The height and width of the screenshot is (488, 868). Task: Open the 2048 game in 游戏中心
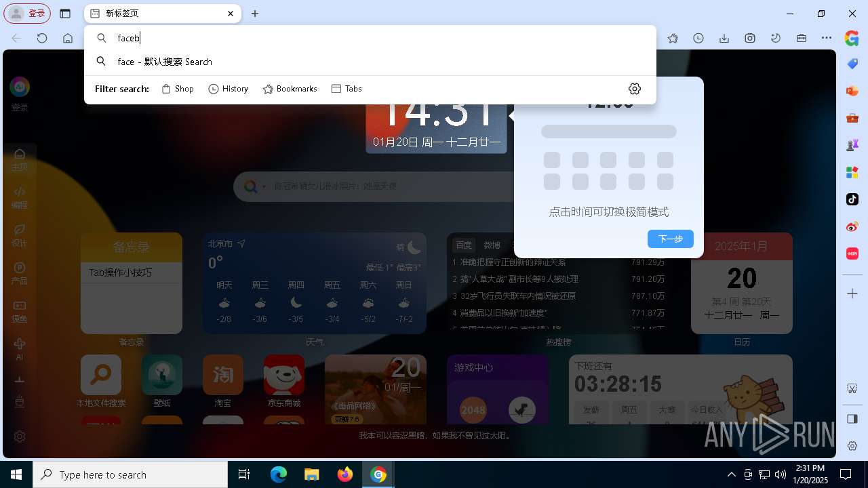coord(473,410)
